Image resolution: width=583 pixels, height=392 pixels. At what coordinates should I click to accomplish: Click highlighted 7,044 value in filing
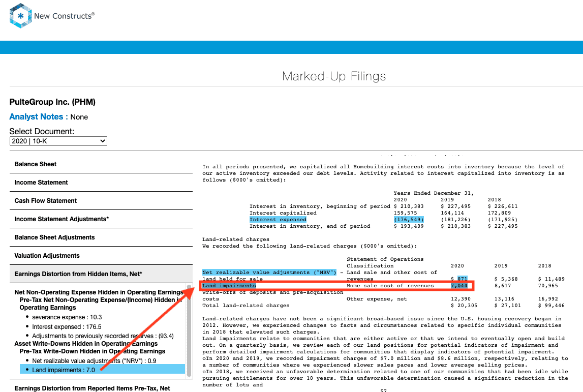click(x=459, y=286)
